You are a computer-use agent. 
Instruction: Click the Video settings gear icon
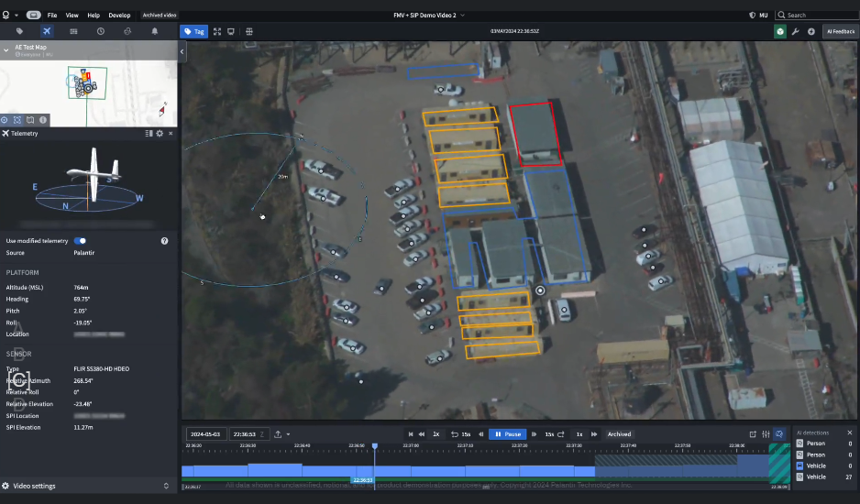point(6,486)
